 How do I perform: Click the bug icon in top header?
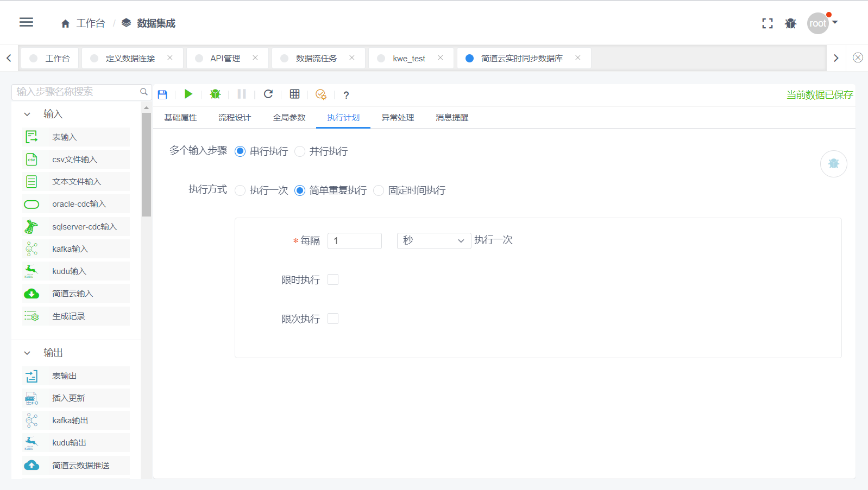pyautogui.click(x=790, y=23)
